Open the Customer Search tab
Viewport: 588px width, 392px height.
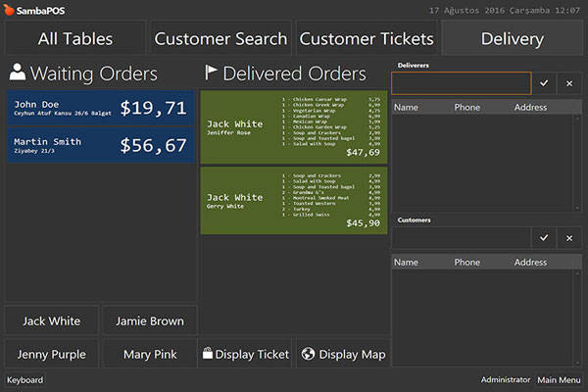[x=220, y=39]
